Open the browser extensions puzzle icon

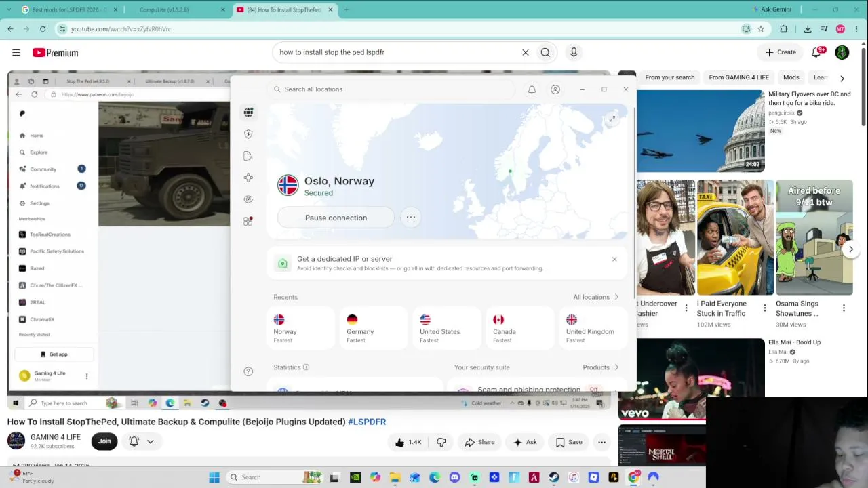coord(784,29)
